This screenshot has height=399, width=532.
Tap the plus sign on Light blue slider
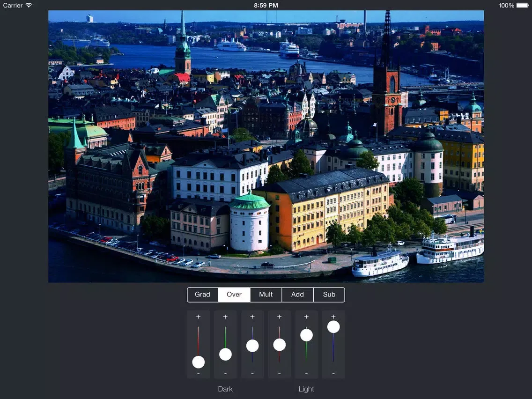click(x=333, y=317)
